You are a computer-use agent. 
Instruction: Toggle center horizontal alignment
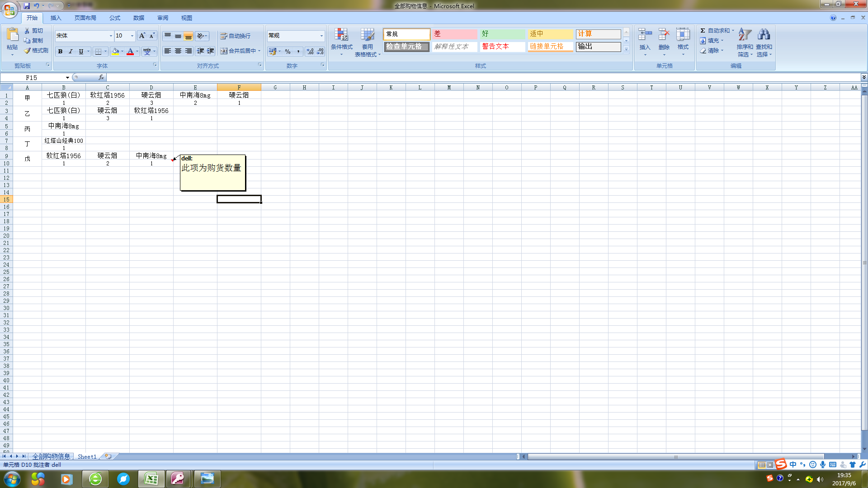(178, 51)
